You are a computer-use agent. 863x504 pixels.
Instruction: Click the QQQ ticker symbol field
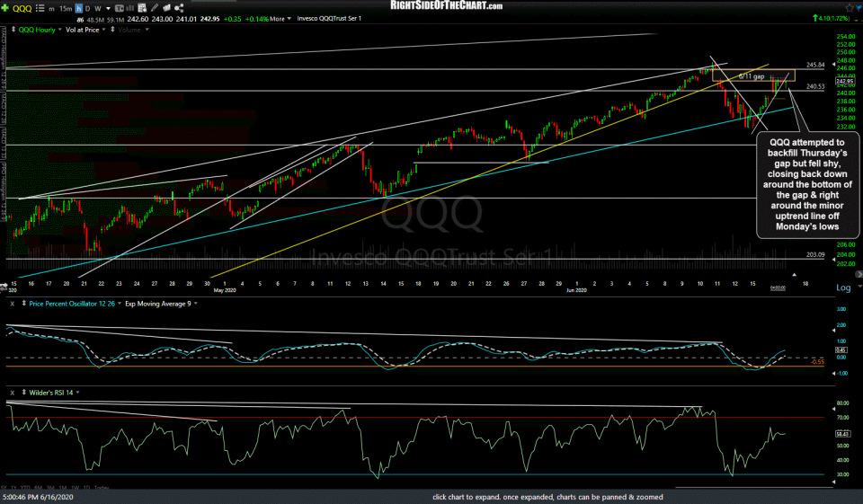pos(22,8)
